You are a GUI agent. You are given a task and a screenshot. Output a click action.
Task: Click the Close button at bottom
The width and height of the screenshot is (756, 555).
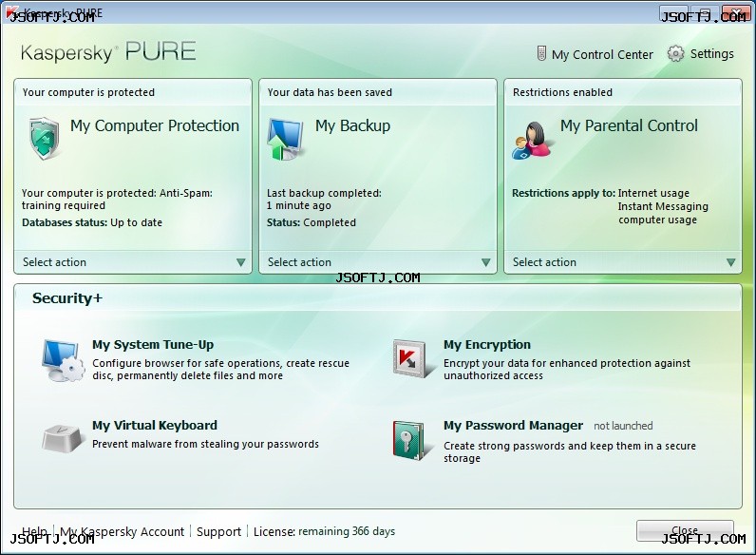tap(685, 531)
